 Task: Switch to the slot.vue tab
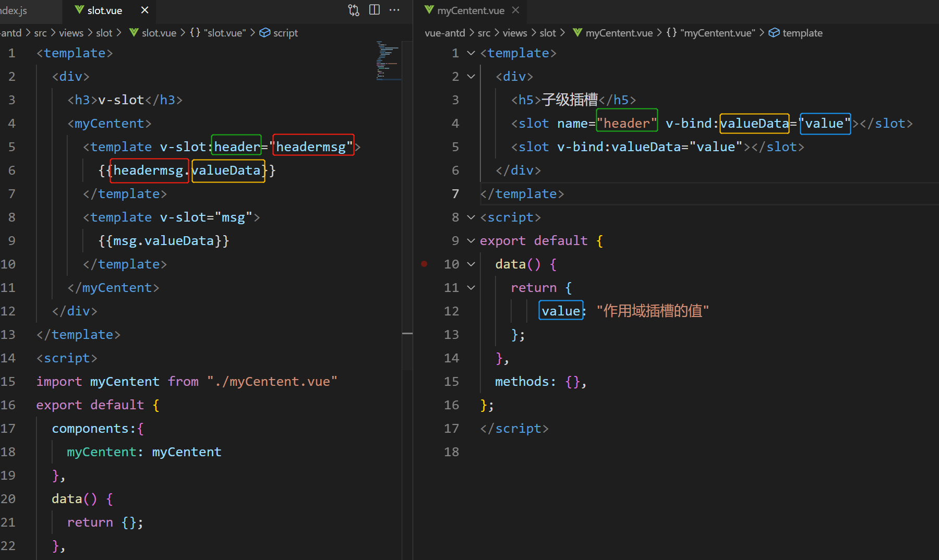pos(109,10)
